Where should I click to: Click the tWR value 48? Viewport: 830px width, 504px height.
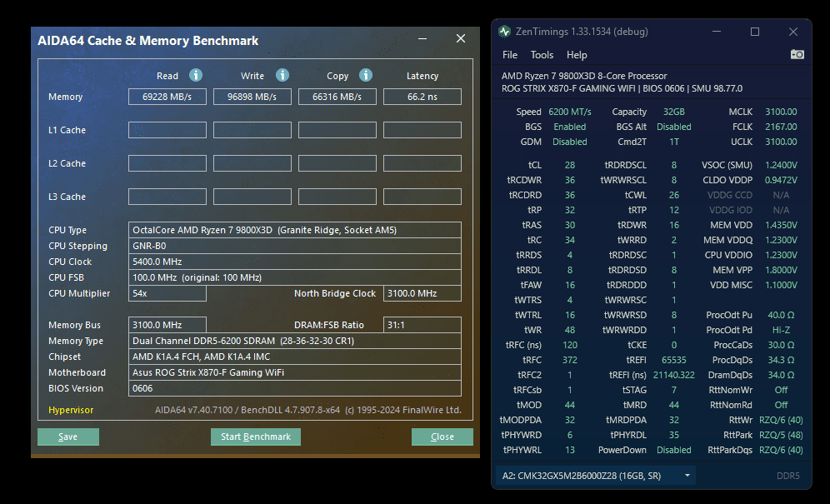tap(569, 330)
